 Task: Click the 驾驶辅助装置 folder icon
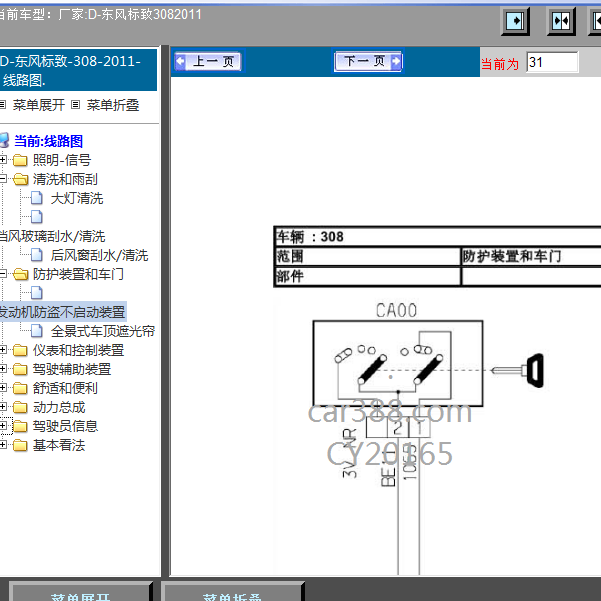(20, 369)
